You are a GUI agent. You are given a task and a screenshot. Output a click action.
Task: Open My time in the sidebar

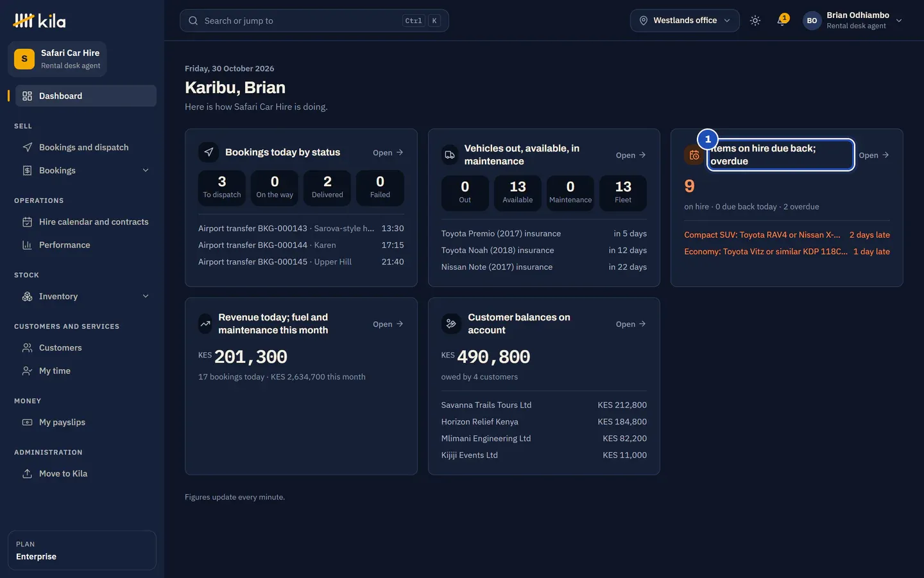(x=86, y=371)
